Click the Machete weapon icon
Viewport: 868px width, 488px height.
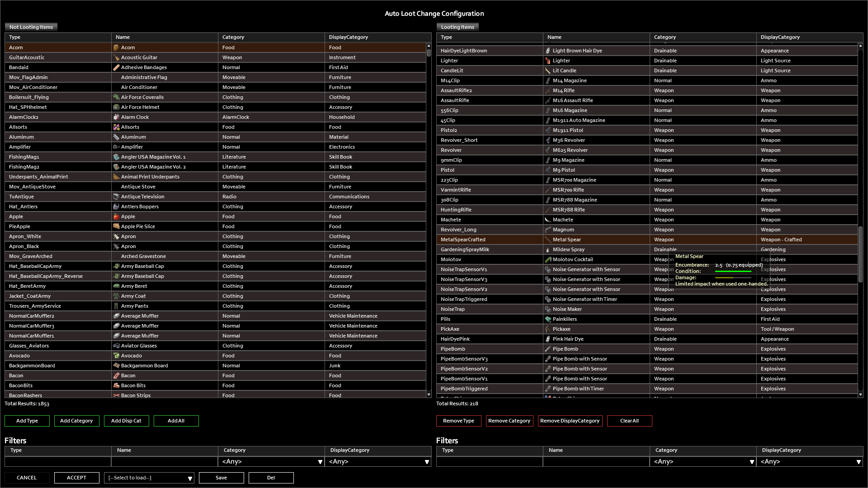coord(548,220)
